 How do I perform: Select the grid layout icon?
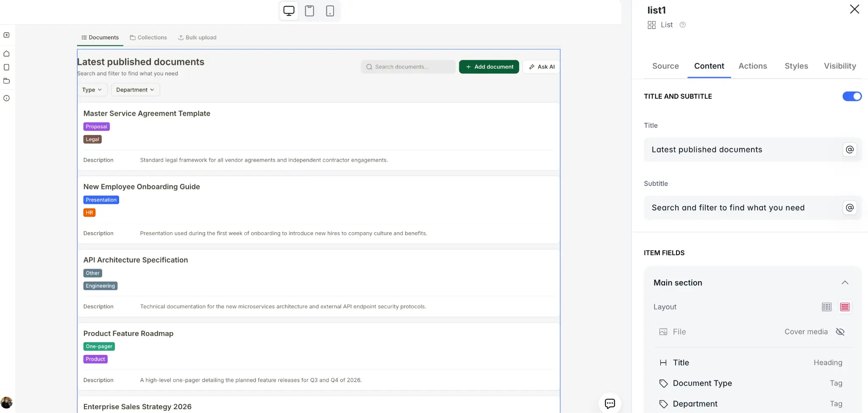(x=826, y=307)
